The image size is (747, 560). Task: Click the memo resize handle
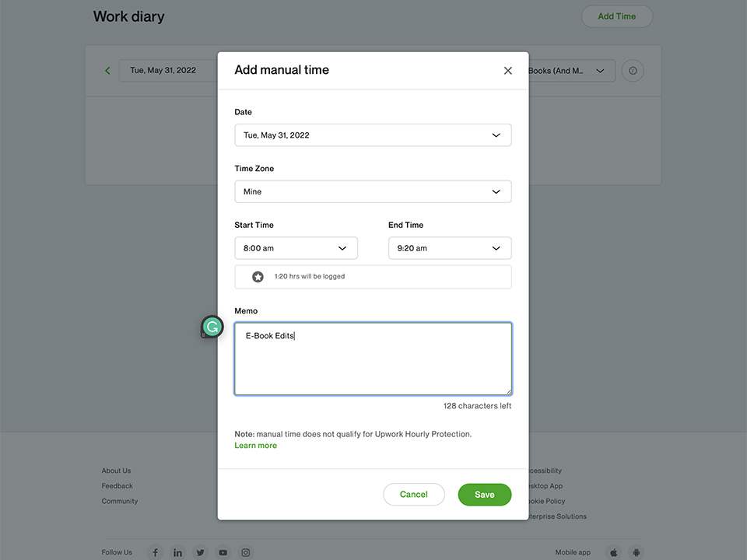pyautogui.click(x=509, y=392)
